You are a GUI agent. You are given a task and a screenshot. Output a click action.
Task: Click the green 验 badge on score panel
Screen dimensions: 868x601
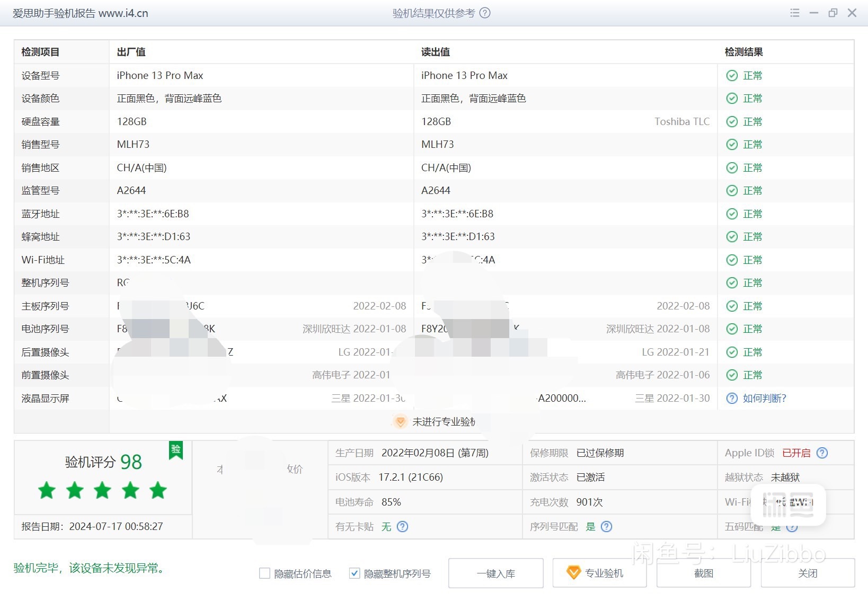(x=176, y=450)
